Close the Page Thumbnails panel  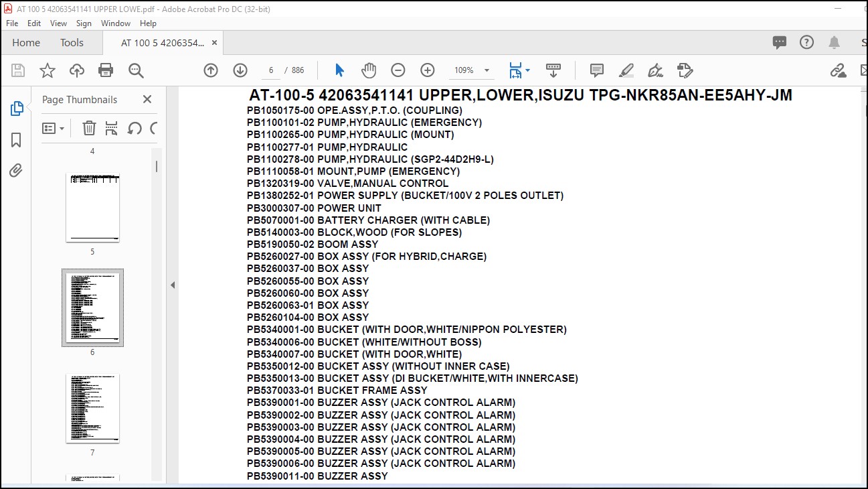pos(147,99)
